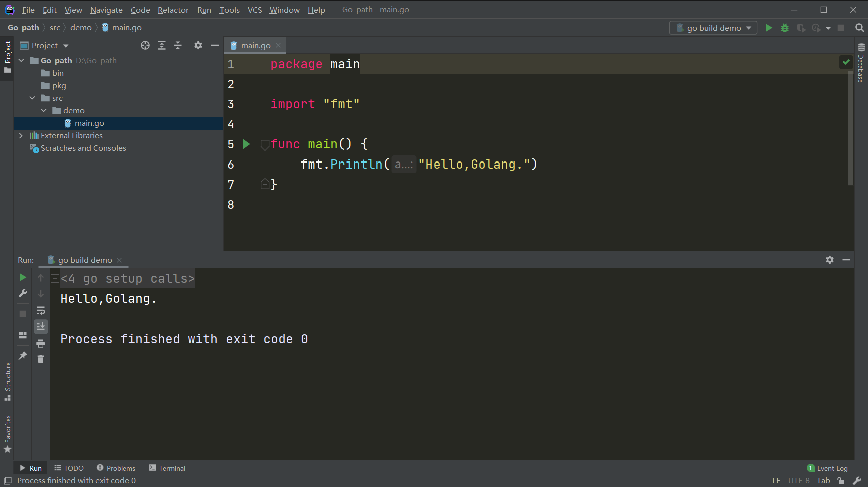868x487 pixels.
Task: Collapse all items in Project panel
Action: pos(178,45)
